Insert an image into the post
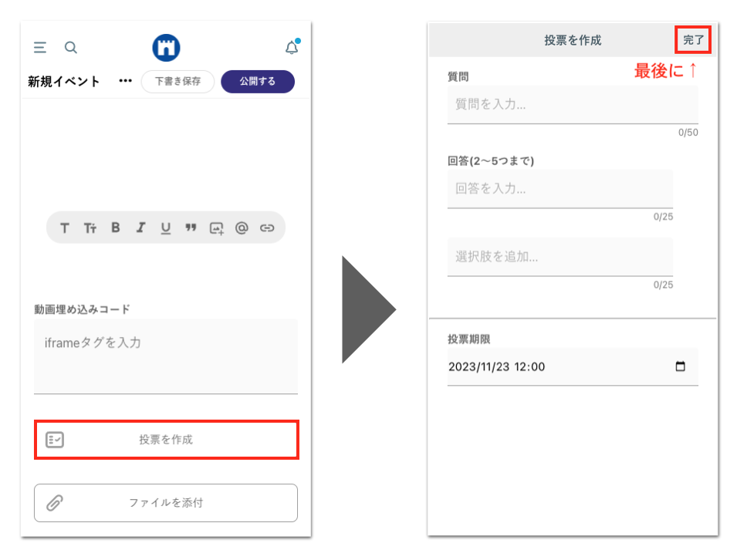The image size is (747, 560). tap(216, 228)
